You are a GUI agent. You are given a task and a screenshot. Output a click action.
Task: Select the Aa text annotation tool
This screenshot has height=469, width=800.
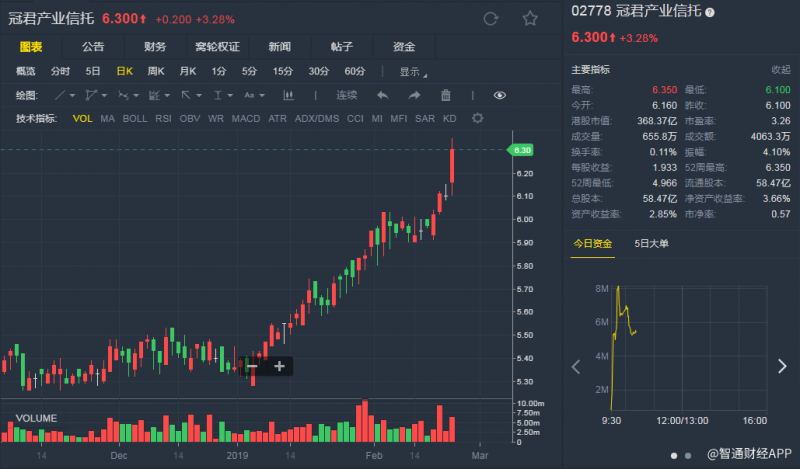[249, 95]
